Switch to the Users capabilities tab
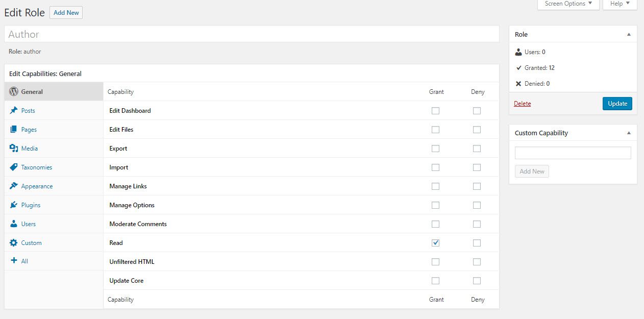 (29, 224)
